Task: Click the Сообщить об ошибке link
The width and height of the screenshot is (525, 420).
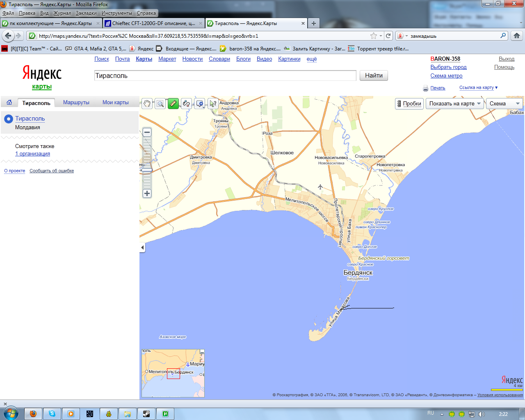Action: [x=52, y=171]
